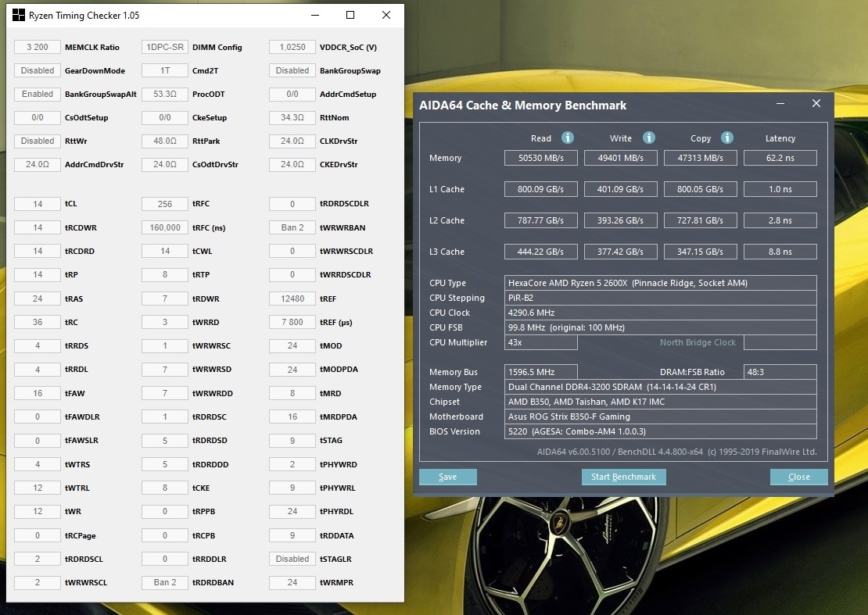868x615 pixels.
Task: Click the tCL timing value box
Action: click(x=38, y=204)
